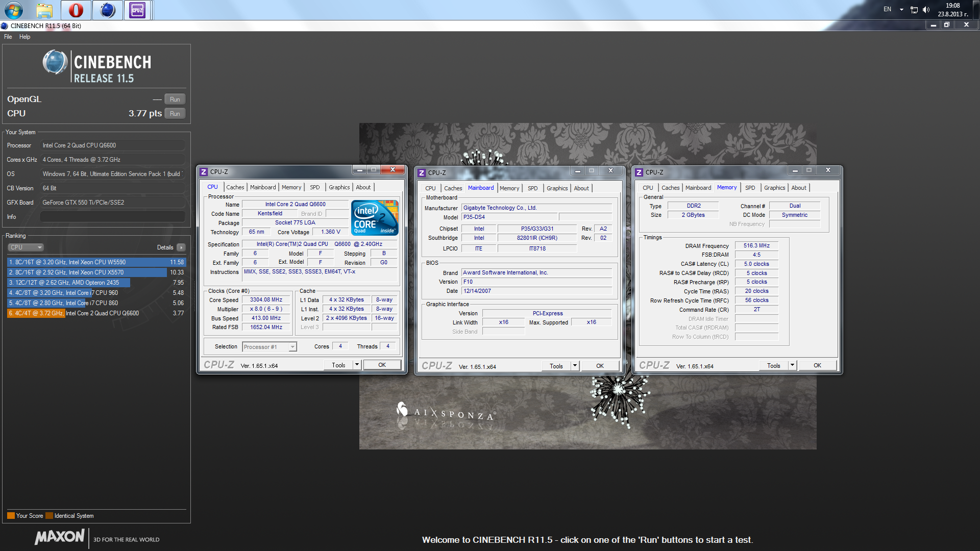This screenshot has height=551, width=980.
Task: Click OK in right CPU-Z window
Action: pyautogui.click(x=817, y=366)
